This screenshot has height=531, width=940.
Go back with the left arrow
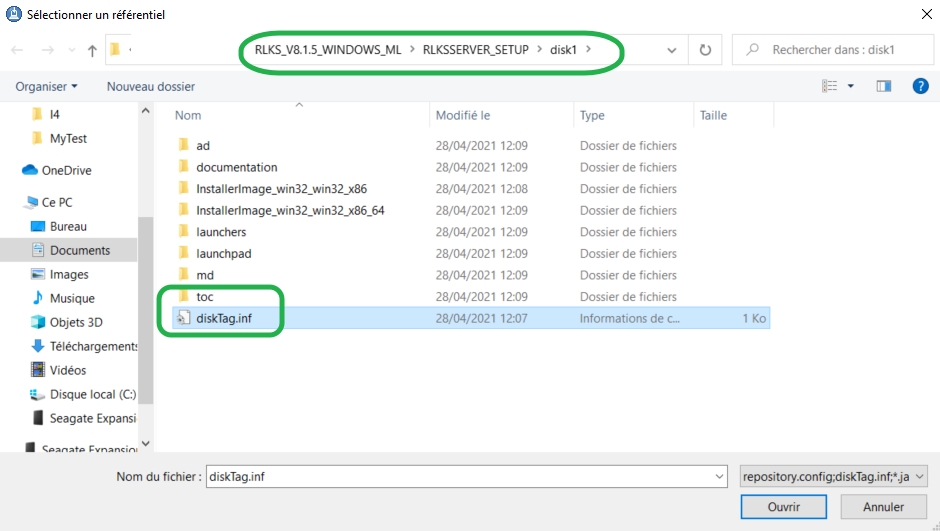17,50
